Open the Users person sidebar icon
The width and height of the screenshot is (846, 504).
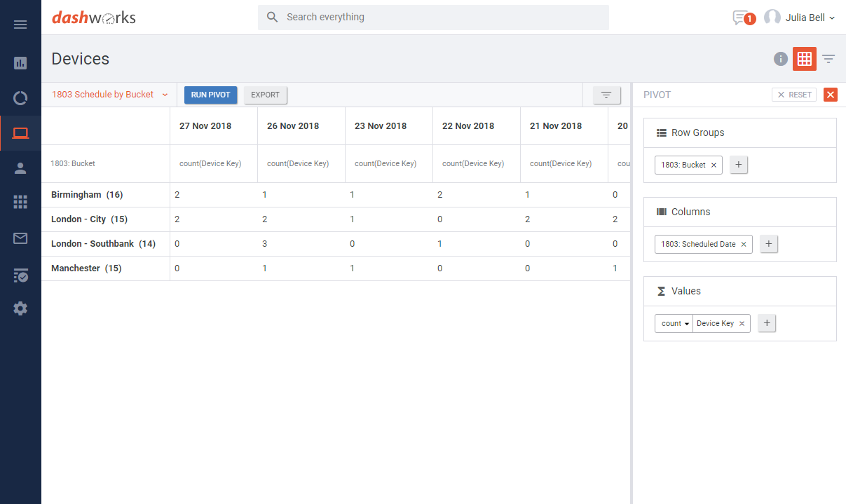pos(20,168)
